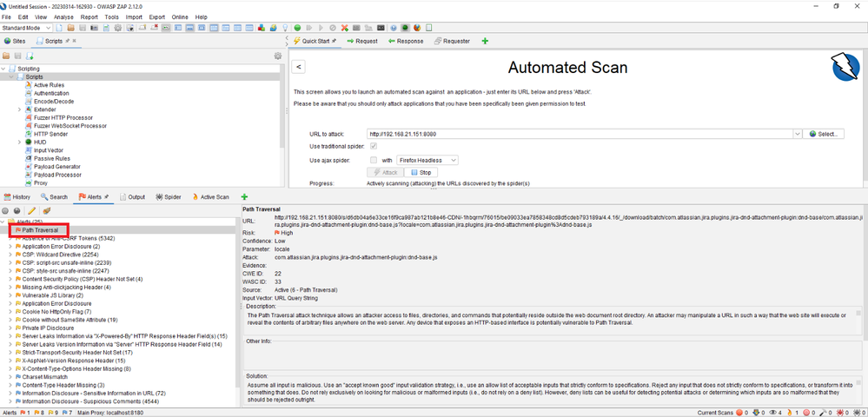Click the first grey circle icon in Alerts toolbar
868x417 pixels.
point(5,210)
